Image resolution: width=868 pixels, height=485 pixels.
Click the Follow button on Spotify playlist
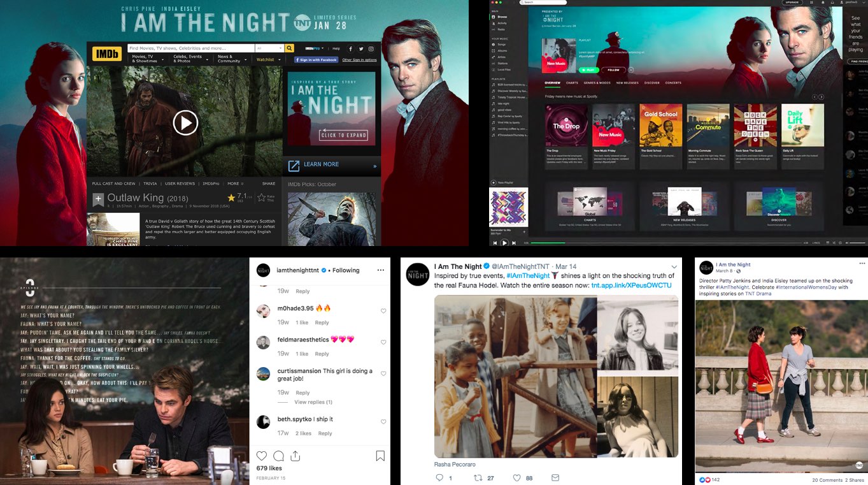614,70
